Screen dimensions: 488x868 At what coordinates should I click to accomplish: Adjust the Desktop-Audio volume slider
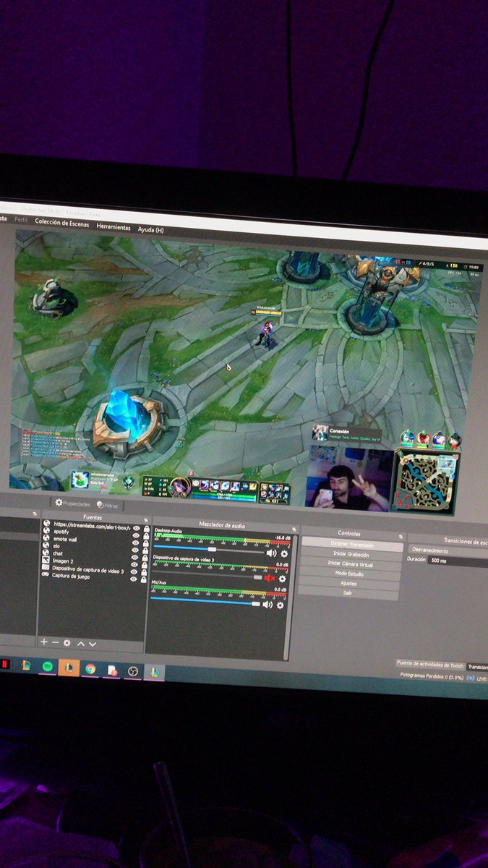point(210,550)
